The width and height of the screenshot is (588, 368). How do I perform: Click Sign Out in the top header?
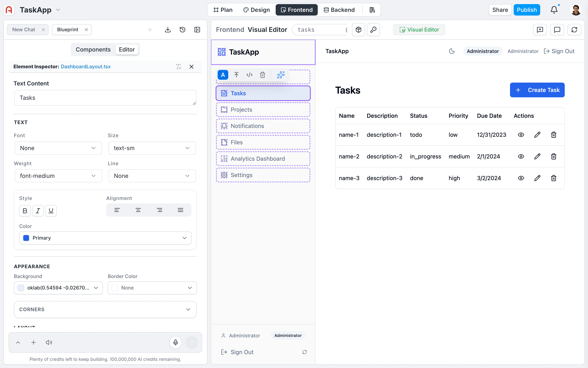coord(559,51)
